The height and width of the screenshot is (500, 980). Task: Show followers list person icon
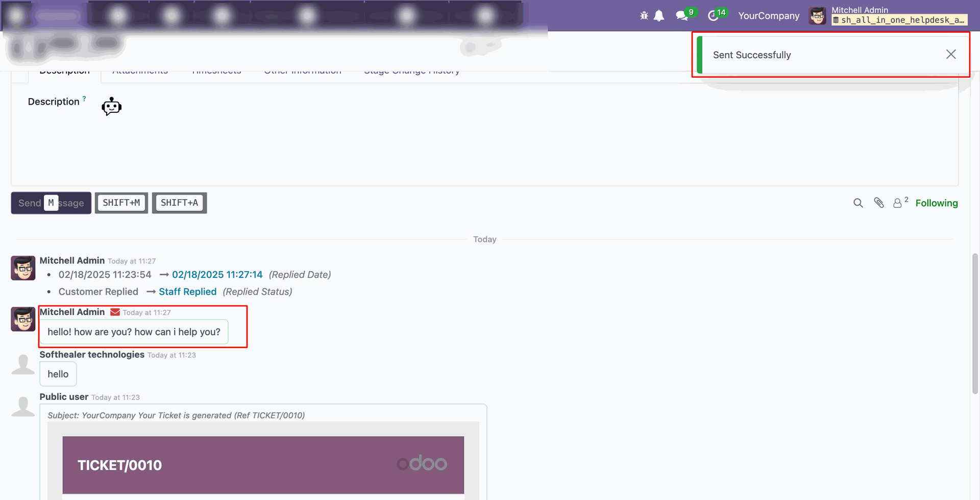(900, 202)
